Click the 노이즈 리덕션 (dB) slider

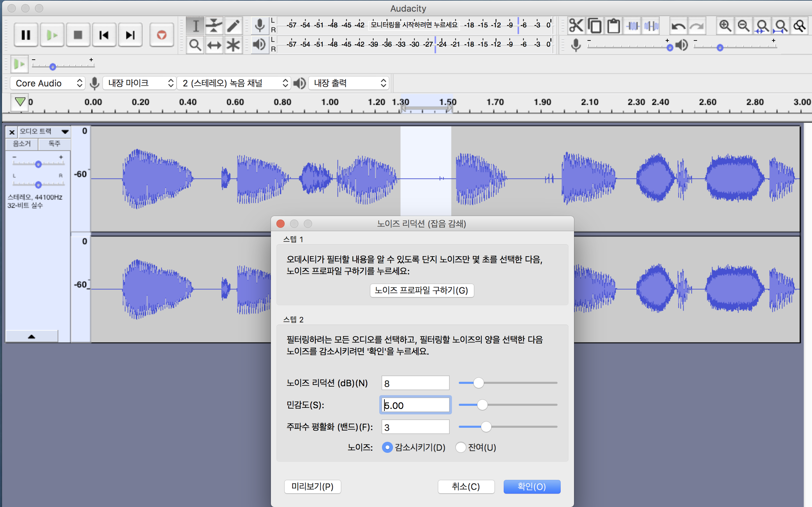tap(508, 383)
